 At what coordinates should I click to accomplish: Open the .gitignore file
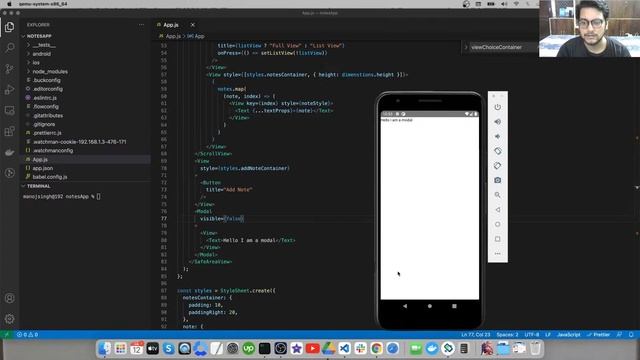pos(44,124)
